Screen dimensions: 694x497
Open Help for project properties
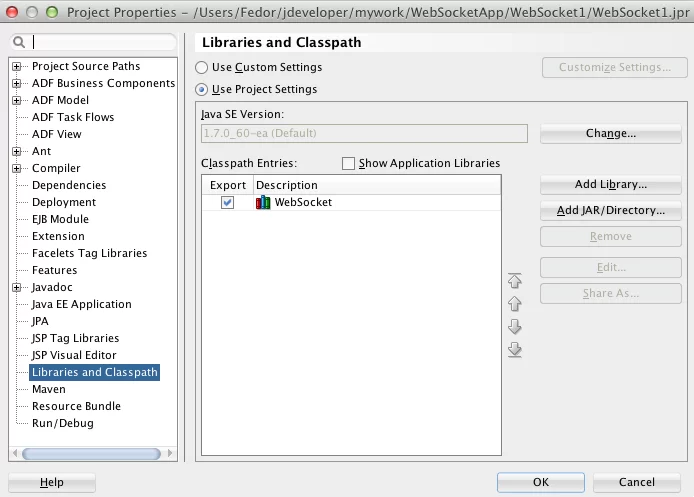pyautogui.click(x=52, y=482)
